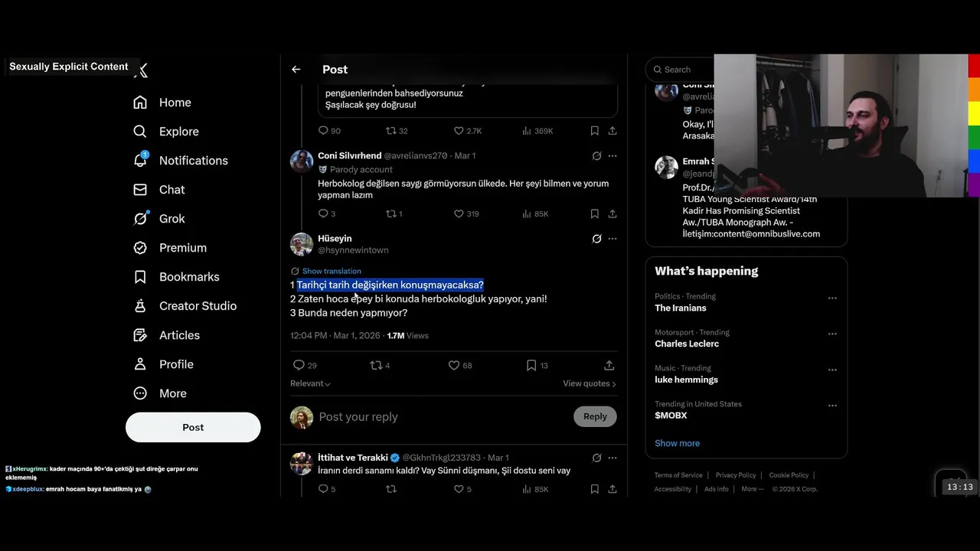Viewport: 980px width, 551px height.
Task: Bookmark Hüseyin's post showing 13 bookmarks
Action: coord(531,365)
